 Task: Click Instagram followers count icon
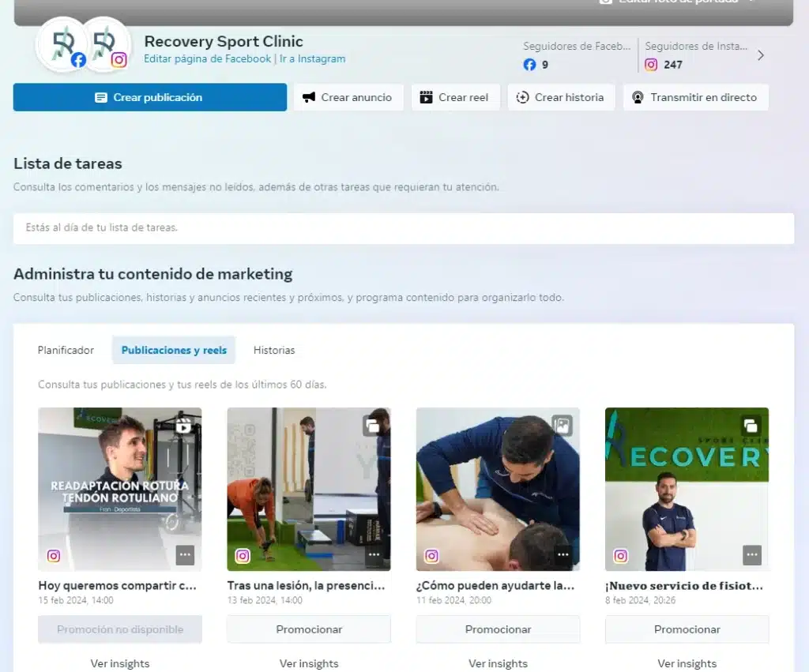click(651, 65)
